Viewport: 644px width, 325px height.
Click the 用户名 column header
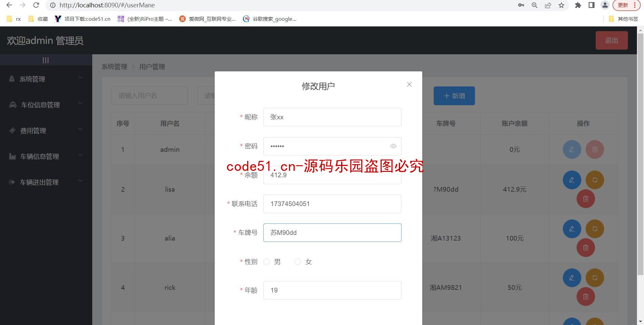tap(170, 124)
